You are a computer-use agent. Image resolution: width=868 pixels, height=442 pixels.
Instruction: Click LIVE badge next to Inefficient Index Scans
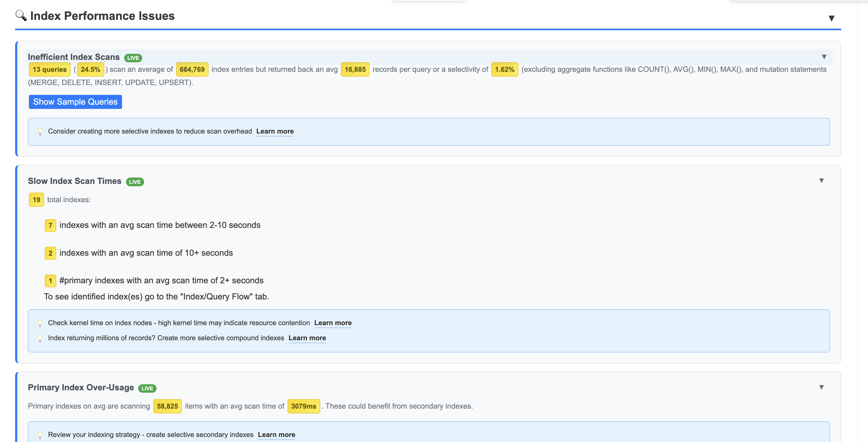(x=133, y=58)
